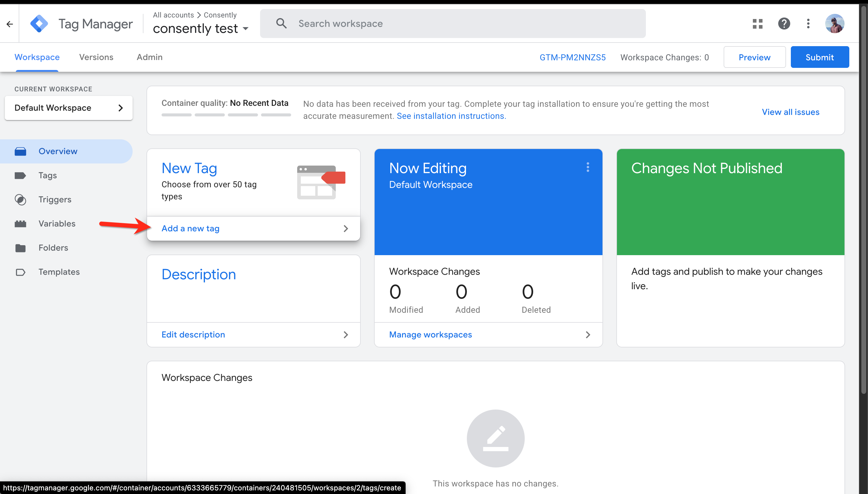Viewport: 868px width, 494px height.
Task: Click the Tag Manager logo icon
Action: coord(39,24)
